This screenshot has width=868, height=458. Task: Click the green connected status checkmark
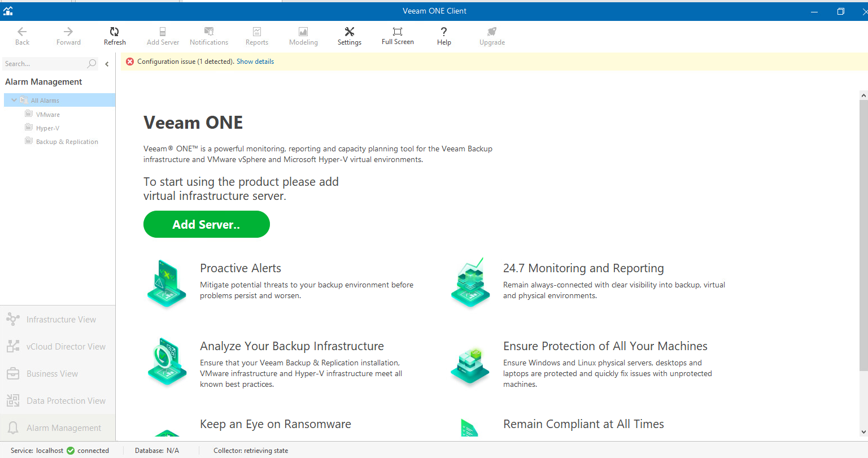(71, 451)
